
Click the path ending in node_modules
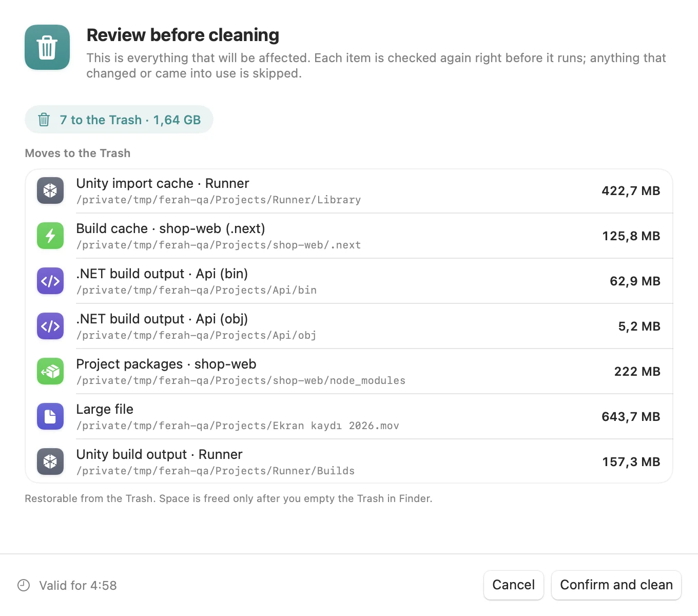click(x=241, y=380)
